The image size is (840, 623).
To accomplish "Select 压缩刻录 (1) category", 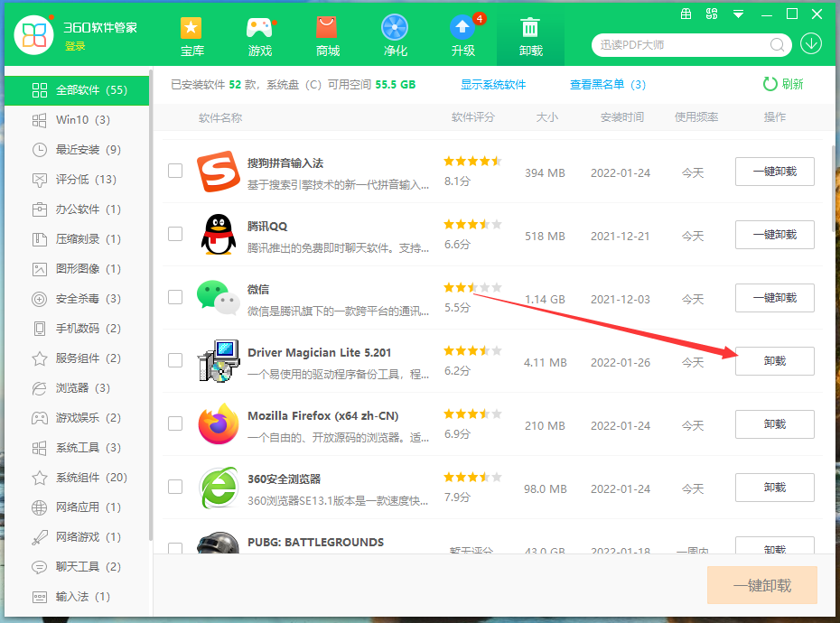I will pos(77,239).
